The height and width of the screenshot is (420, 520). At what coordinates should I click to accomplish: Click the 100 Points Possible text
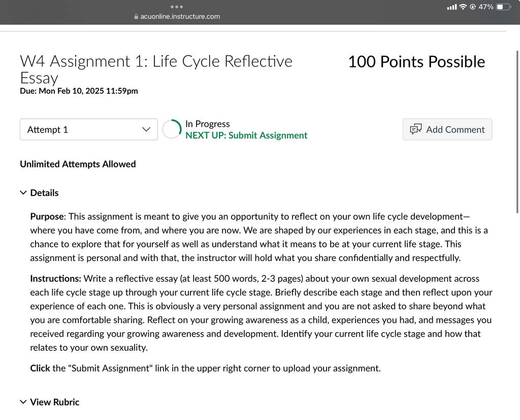pyautogui.click(x=416, y=62)
